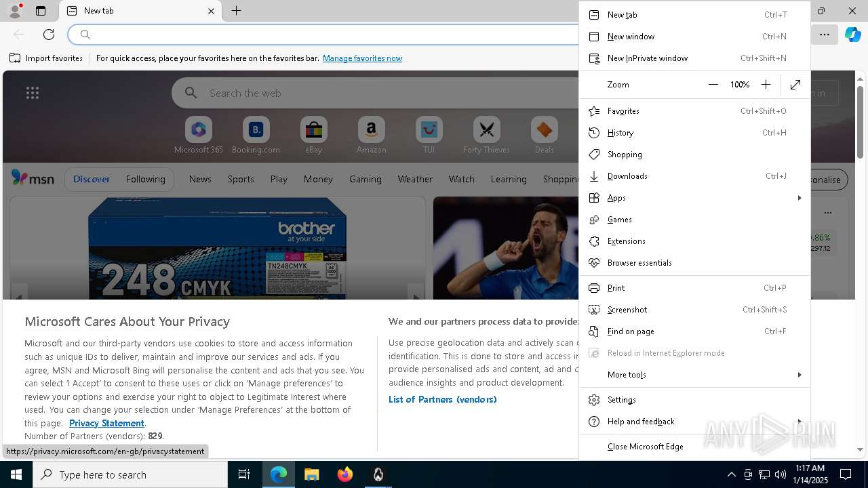868x488 pixels.
Task: Open Downloads from the menu
Action: click(695, 176)
